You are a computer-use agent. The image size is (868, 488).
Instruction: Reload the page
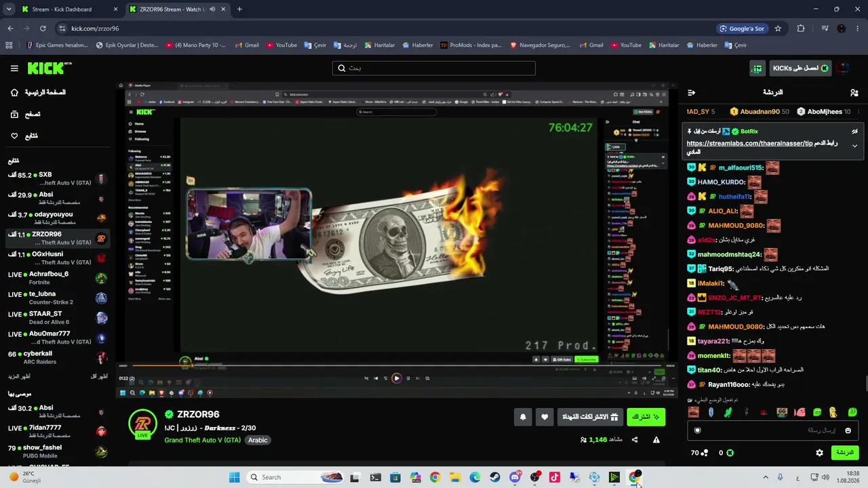tap(43, 28)
